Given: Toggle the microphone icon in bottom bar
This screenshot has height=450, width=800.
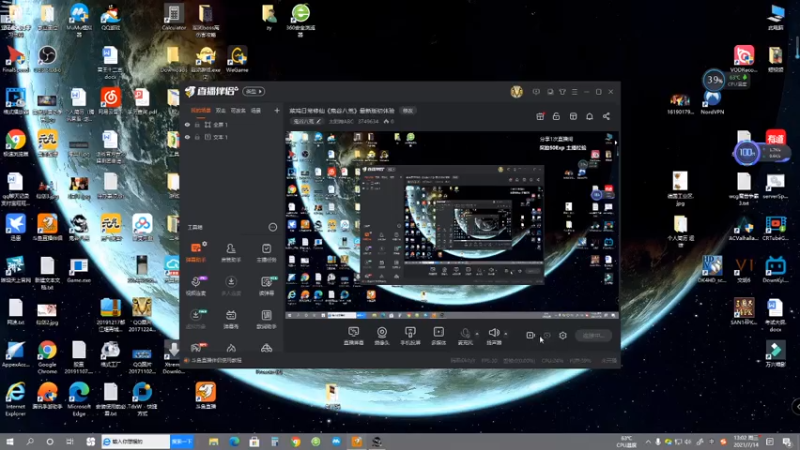Looking at the screenshot, I should click(465, 335).
